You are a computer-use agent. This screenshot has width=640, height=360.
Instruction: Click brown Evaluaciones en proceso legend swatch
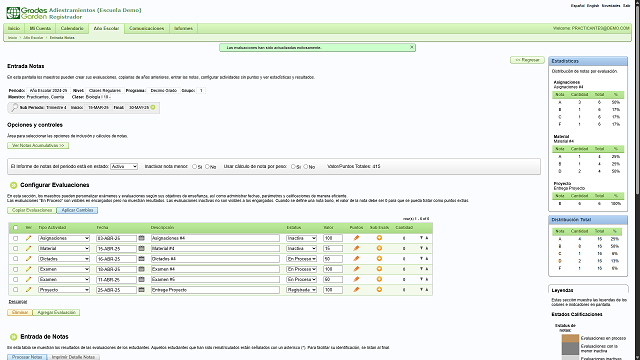570,338
